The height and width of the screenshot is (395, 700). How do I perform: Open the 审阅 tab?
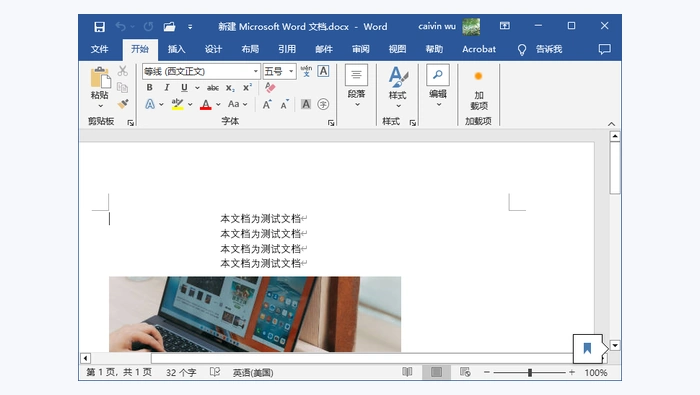360,49
